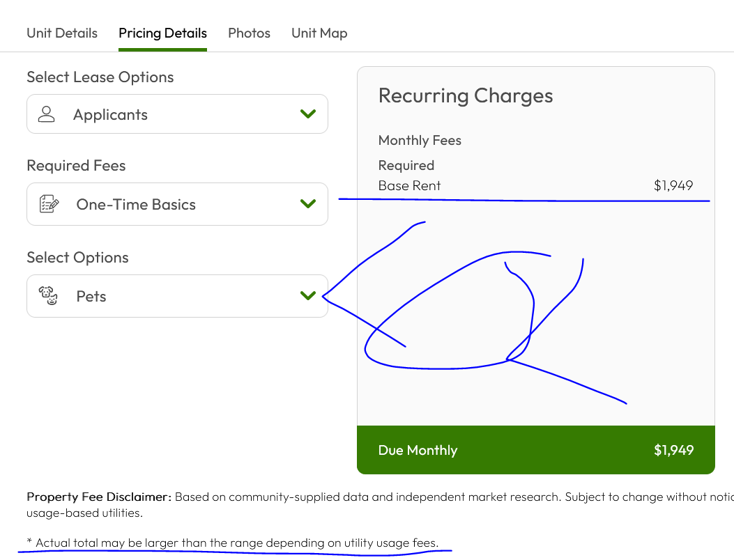Click the Base Rent label
The width and height of the screenshot is (734, 560).
[x=409, y=186]
